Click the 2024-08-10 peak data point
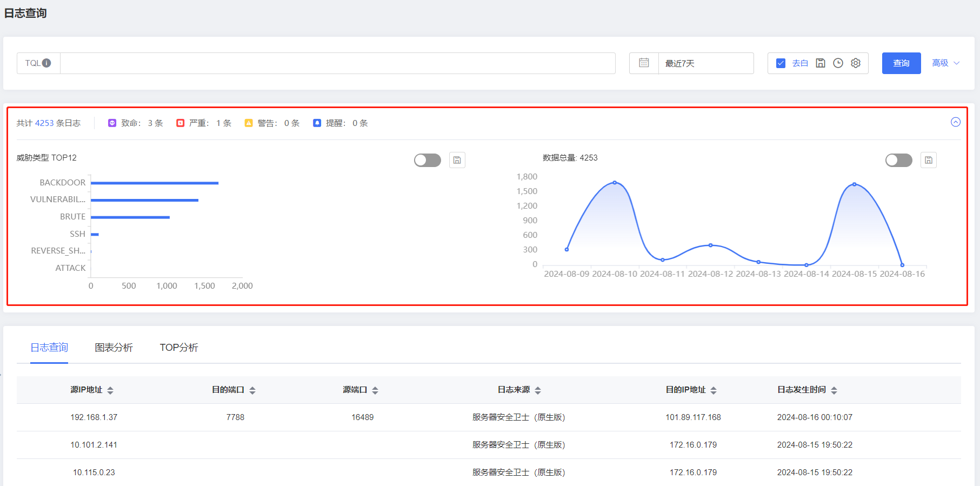 615,183
